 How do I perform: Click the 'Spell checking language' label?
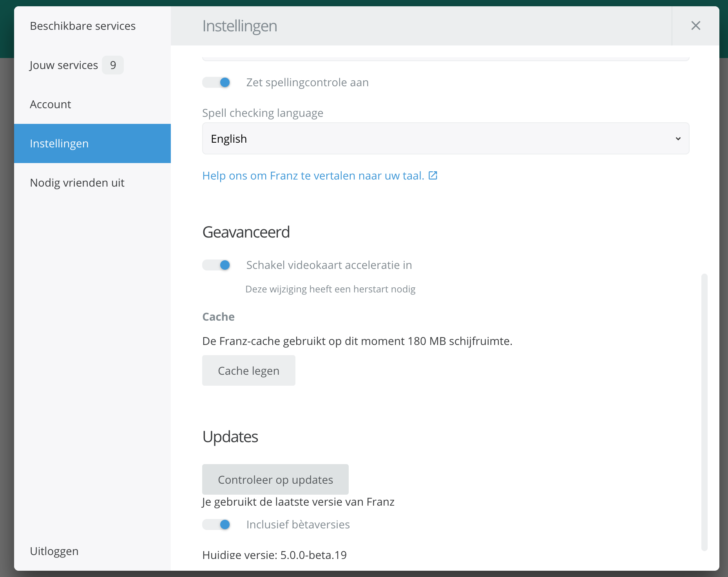(263, 113)
